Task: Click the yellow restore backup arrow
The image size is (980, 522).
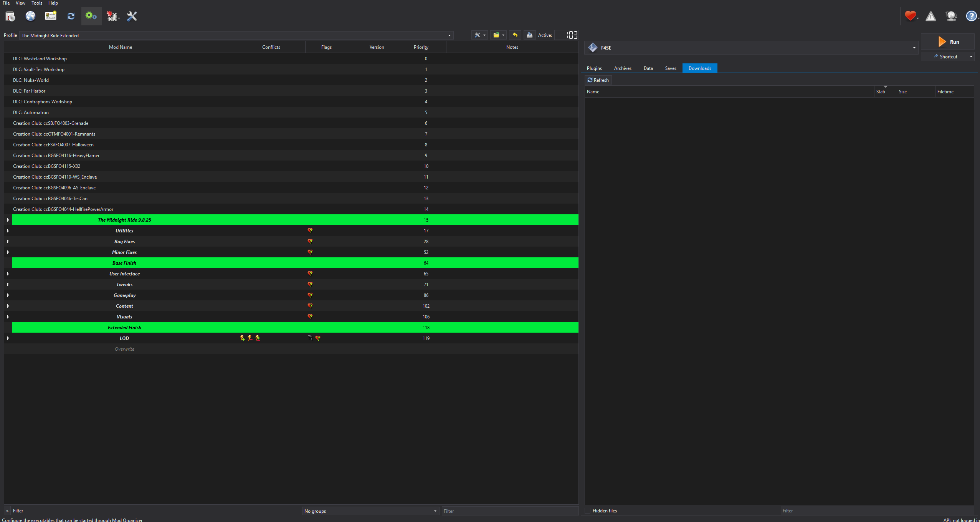Action: pos(515,35)
